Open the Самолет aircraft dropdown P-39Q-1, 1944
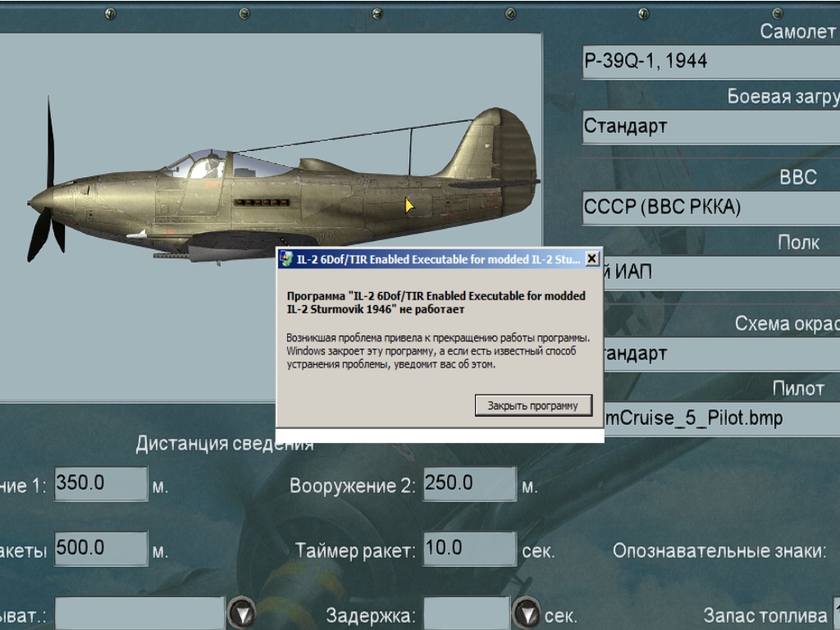This screenshot has width=840, height=630. [711, 62]
